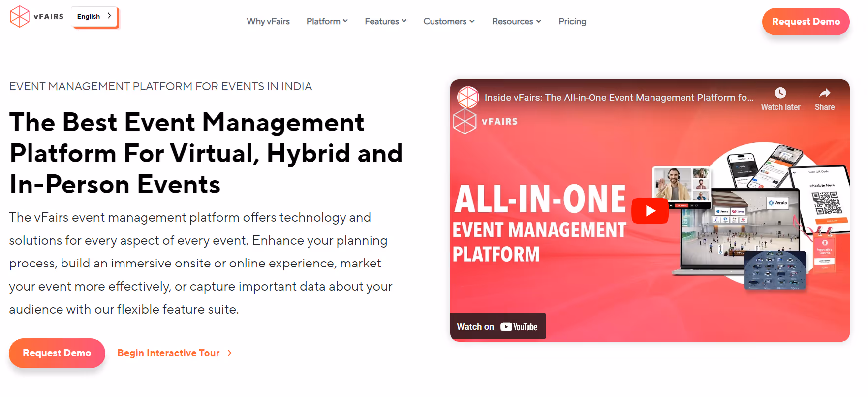
Task: Open the English language selector
Action: (94, 17)
